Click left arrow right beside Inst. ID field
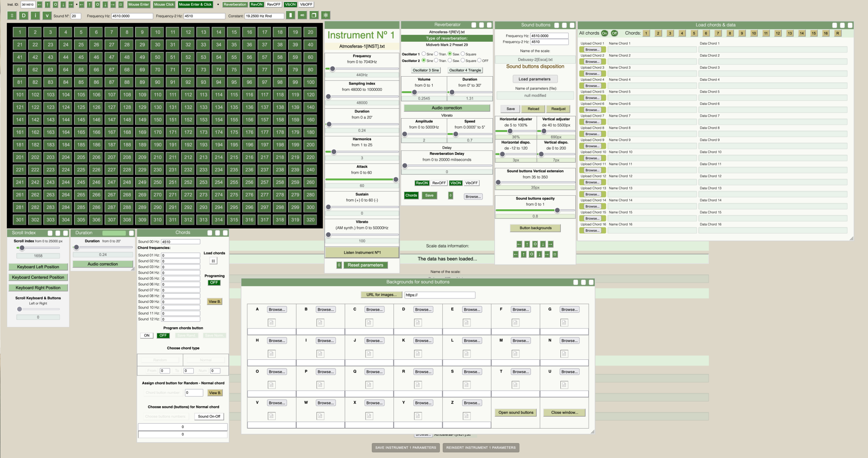The image size is (868, 458). tap(40, 4)
